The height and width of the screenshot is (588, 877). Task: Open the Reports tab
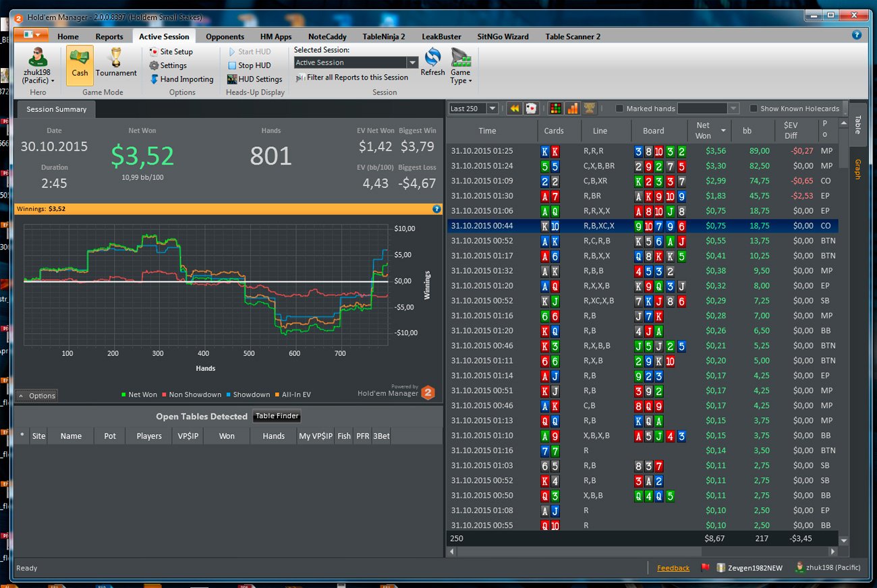point(109,36)
